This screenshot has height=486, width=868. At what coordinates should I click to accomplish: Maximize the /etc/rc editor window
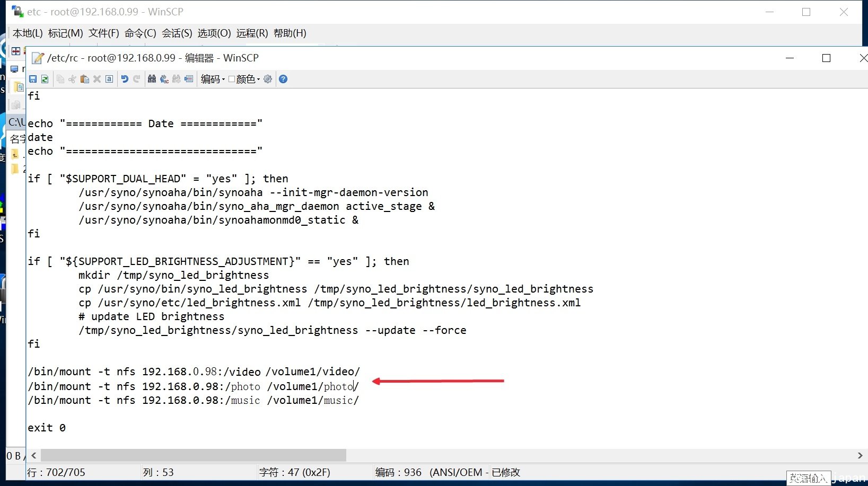coord(826,58)
